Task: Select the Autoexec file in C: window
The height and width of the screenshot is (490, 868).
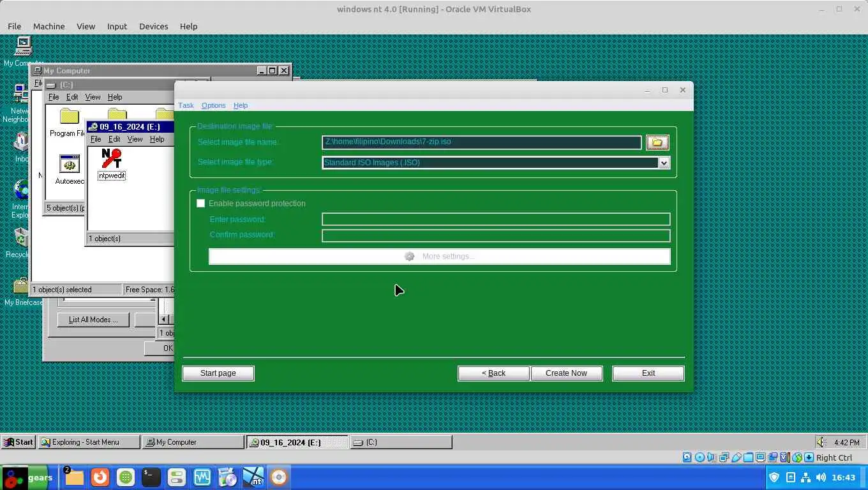Action: tap(69, 170)
